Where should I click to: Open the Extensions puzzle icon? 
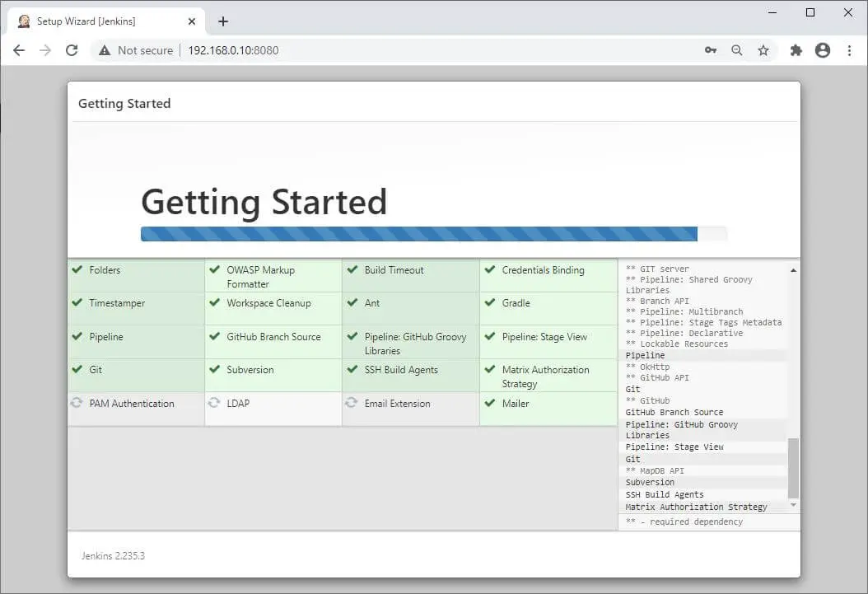click(x=796, y=50)
